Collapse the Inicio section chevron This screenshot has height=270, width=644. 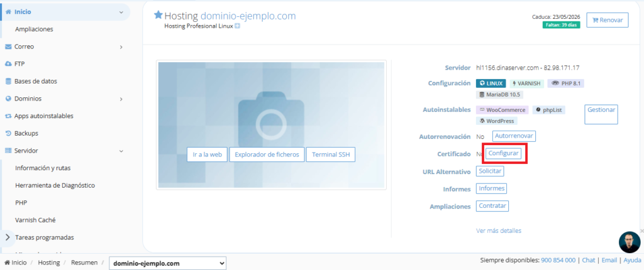(121, 13)
